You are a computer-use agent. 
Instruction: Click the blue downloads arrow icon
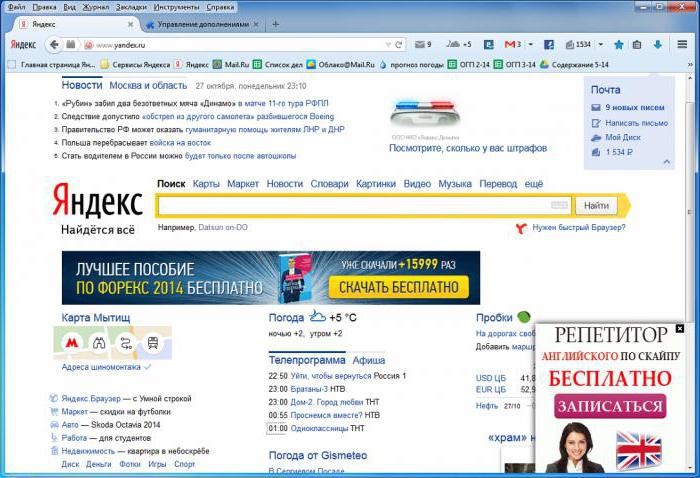pyautogui.click(x=658, y=45)
